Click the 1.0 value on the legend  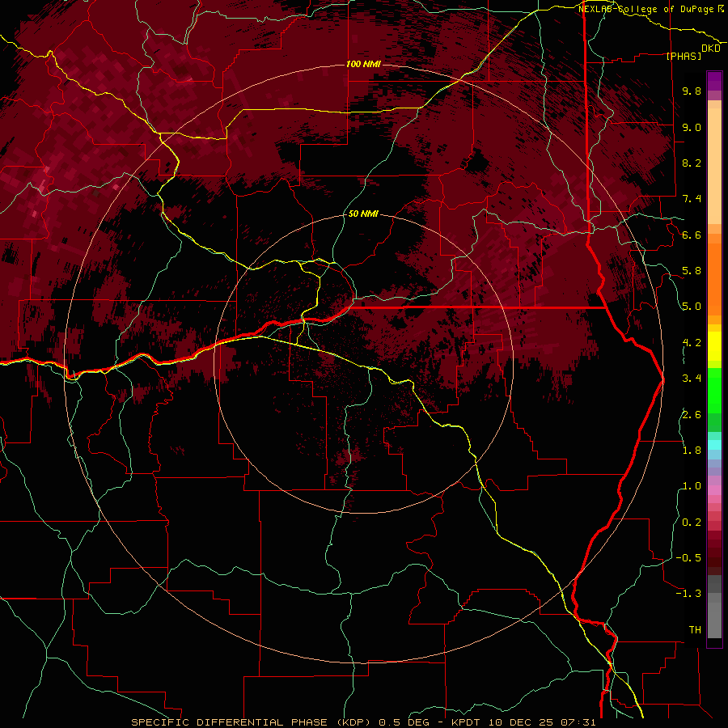pos(692,486)
